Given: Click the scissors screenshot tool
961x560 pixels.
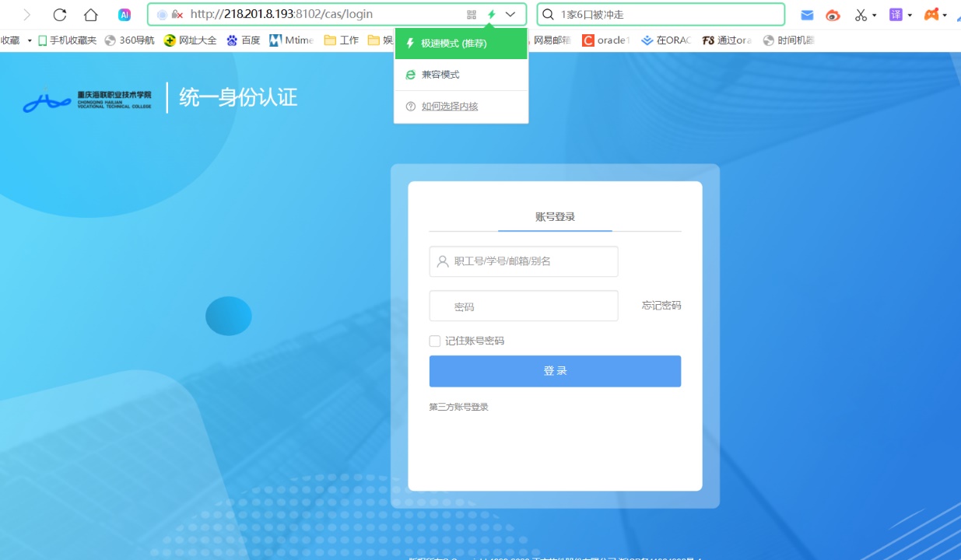Looking at the screenshot, I should coord(861,15).
